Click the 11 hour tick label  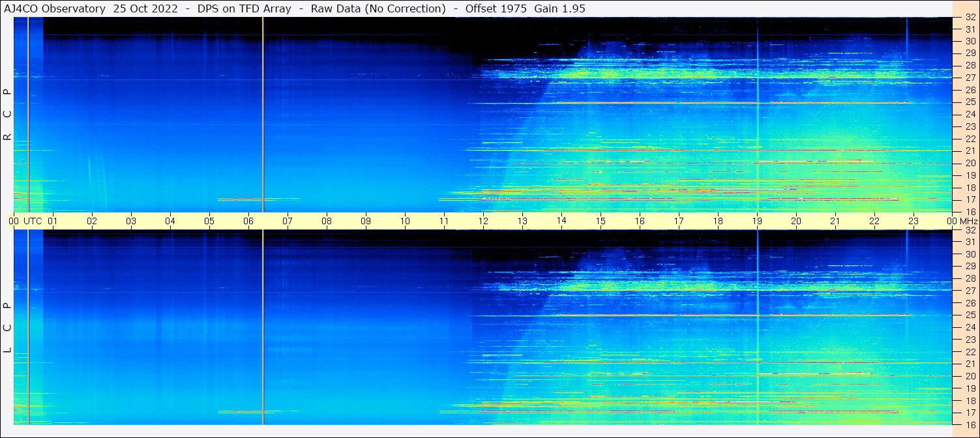pyautogui.click(x=444, y=221)
